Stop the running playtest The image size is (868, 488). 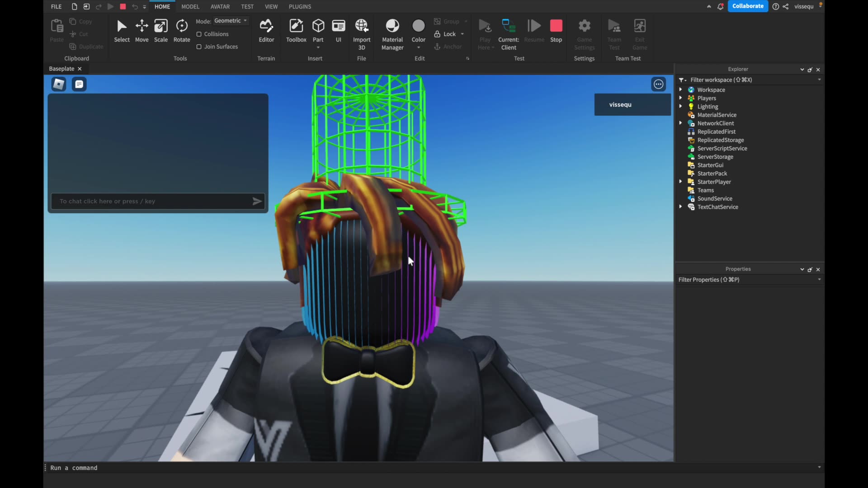[x=556, y=27]
